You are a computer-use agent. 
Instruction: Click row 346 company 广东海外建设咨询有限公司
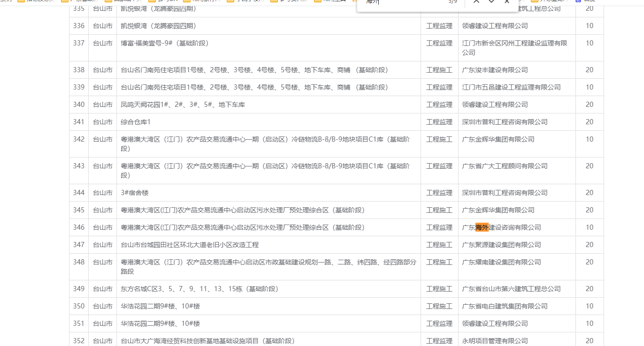(501, 227)
